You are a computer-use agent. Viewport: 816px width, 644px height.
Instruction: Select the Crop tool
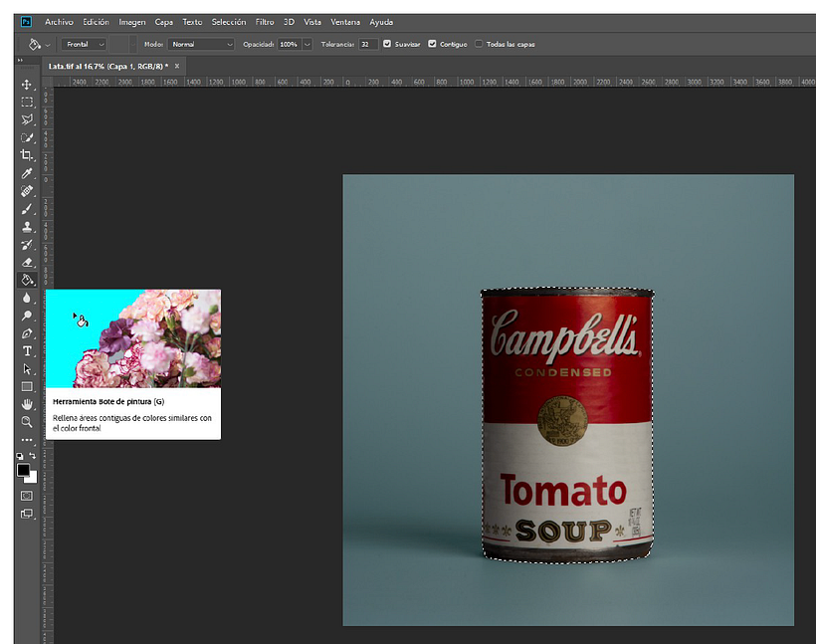[27, 155]
